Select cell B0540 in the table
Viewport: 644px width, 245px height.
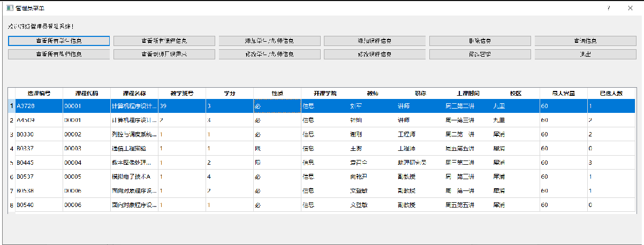tap(39, 204)
